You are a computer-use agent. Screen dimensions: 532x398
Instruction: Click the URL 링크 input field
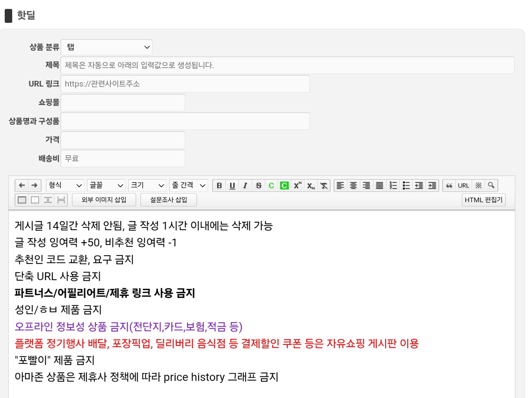[x=185, y=84]
